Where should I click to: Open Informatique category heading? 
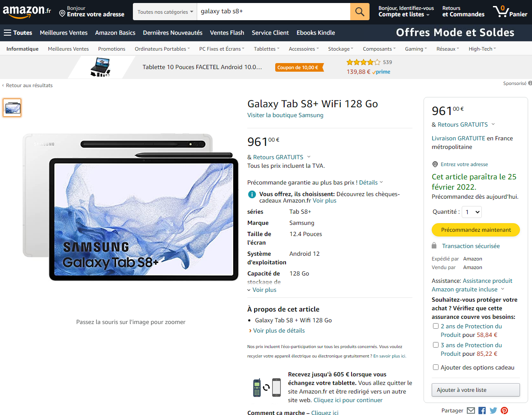pos(22,49)
